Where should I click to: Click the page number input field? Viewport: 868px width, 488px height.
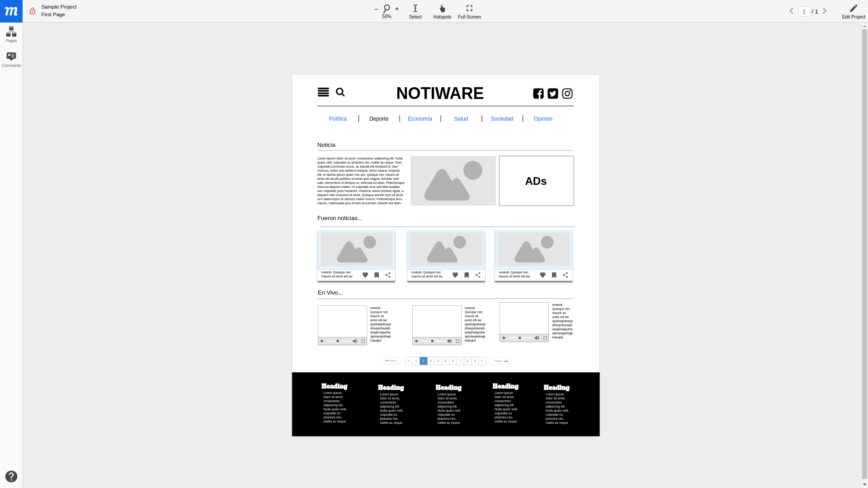804,12
